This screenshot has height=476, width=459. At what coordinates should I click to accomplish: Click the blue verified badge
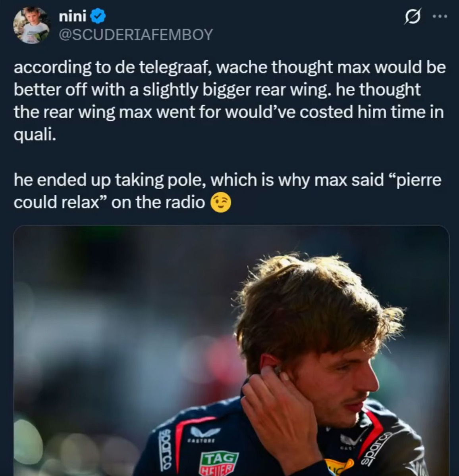tap(98, 16)
